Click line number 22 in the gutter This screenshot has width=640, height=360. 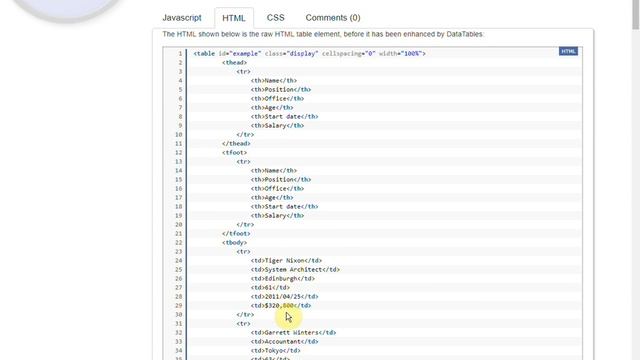pos(179,242)
